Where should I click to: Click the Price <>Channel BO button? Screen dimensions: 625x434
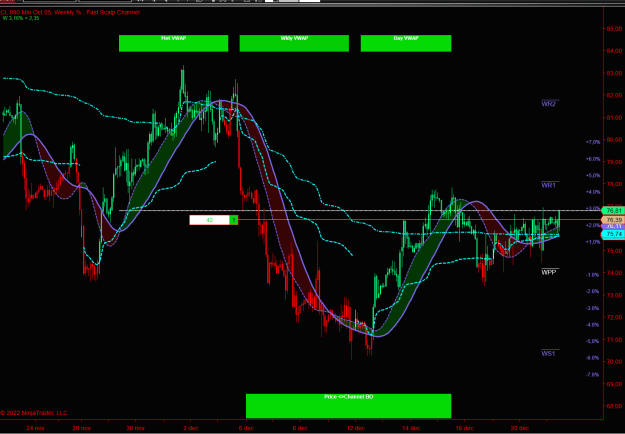[348, 406]
